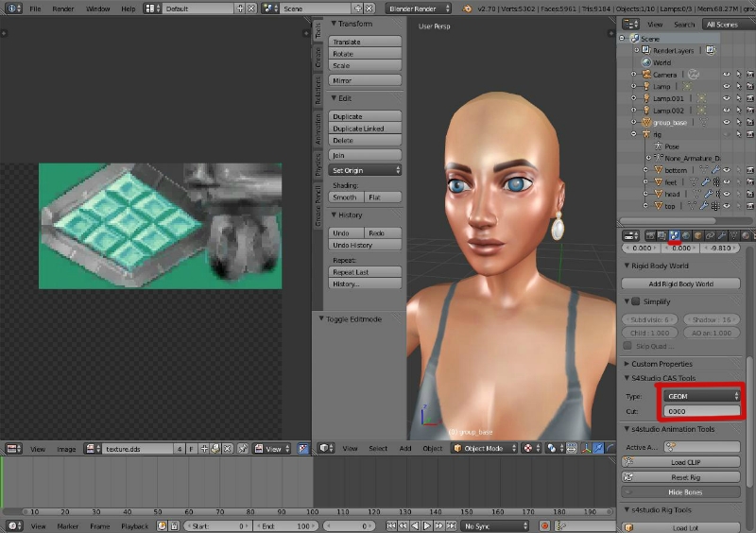Click the Load CLIP icon button
Image resolution: width=756 pixels, height=533 pixels.
point(680,462)
